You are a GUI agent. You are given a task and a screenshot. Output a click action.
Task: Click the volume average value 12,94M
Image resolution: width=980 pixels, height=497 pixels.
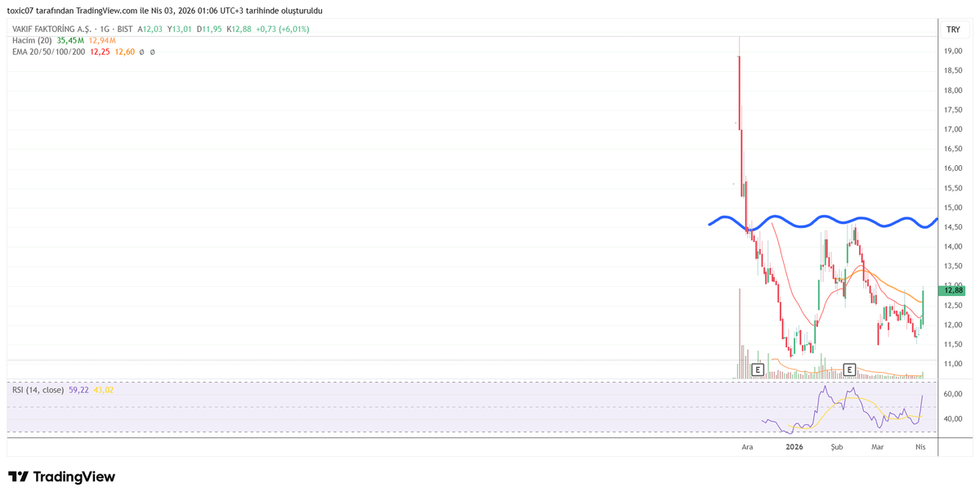pyautogui.click(x=102, y=41)
